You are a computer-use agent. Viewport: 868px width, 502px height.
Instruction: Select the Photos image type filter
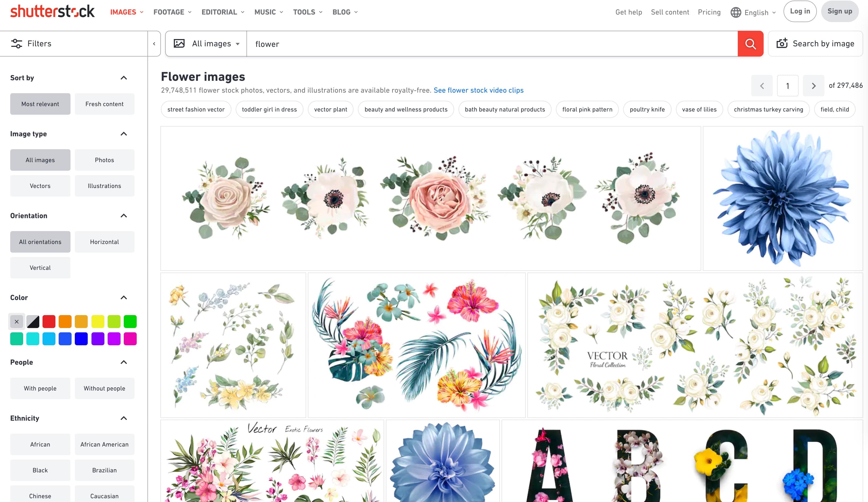pyautogui.click(x=104, y=160)
